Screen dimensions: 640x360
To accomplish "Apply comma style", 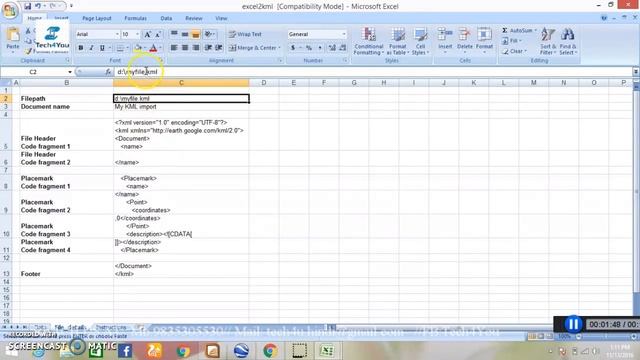I will tap(320, 48).
